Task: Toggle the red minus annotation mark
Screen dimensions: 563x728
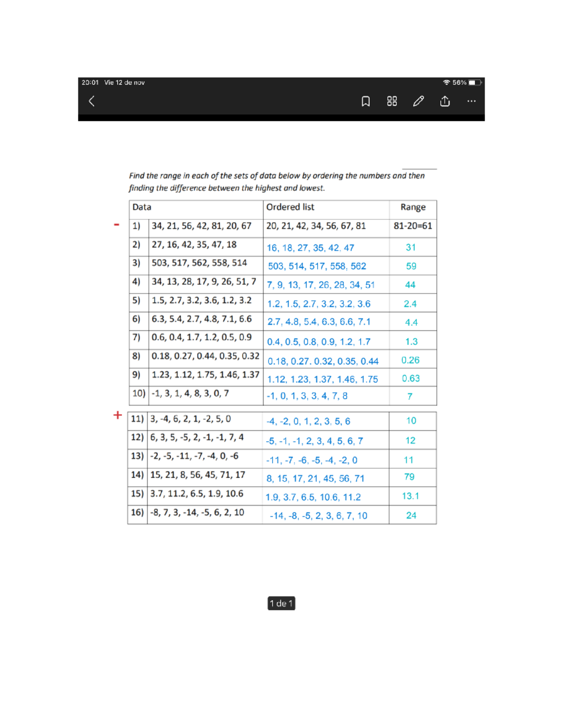Action: 115,225
